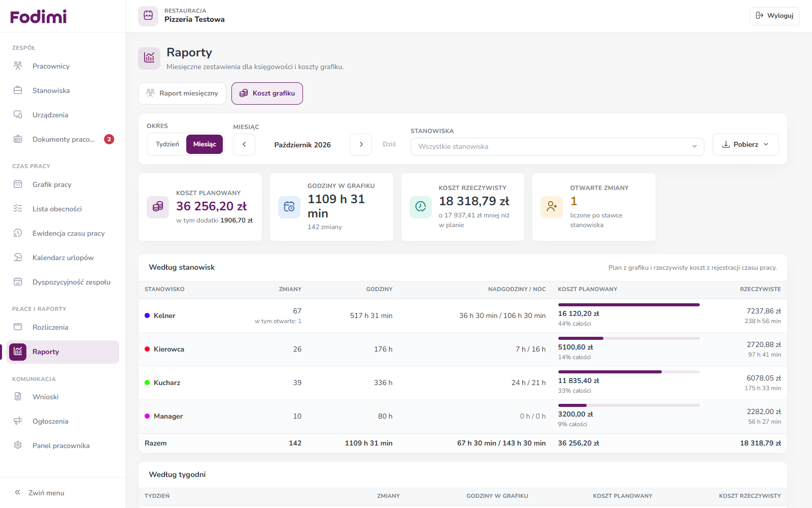Click the Stanowiska briefcase icon
Screen dimensions: 812x508
[18, 90]
